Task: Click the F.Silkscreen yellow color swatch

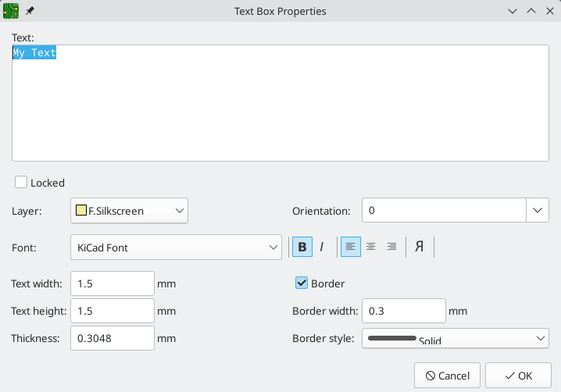Action: (x=80, y=210)
